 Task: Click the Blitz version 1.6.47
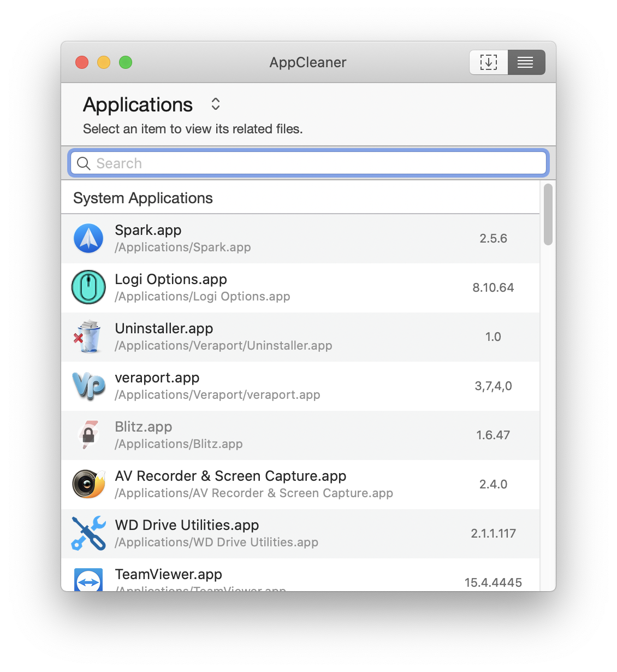(x=494, y=435)
